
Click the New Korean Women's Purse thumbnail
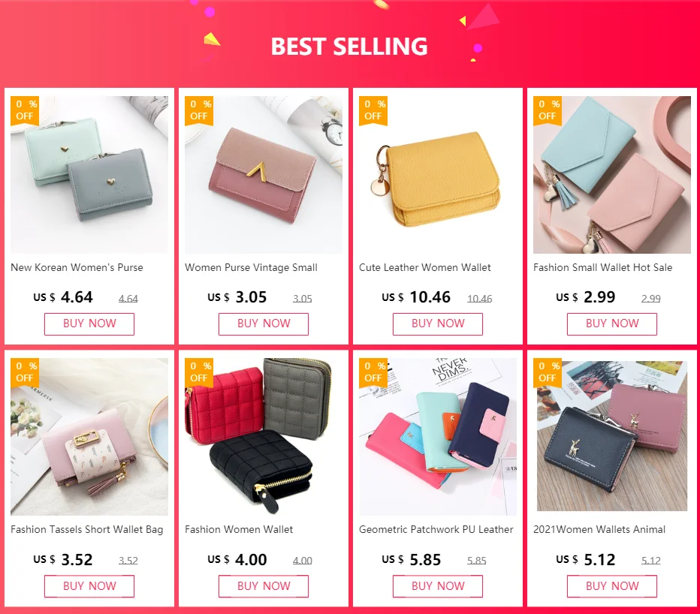[89, 175]
